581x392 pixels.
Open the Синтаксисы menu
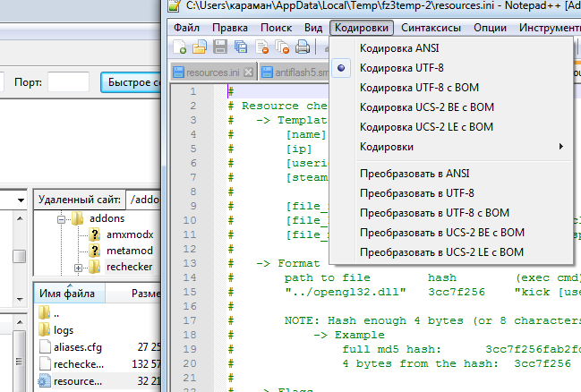coord(431,28)
